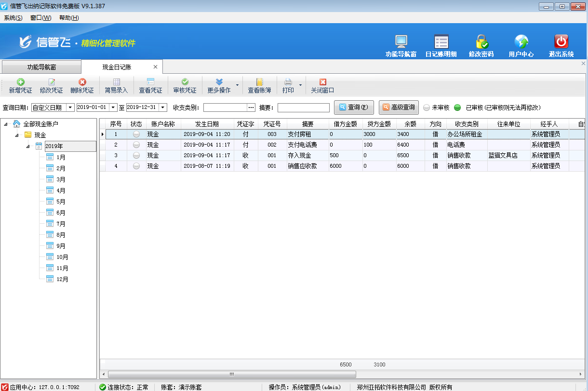This screenshot has height=391, width=588.
Task: Open 日记账明细 from the top banner
Action: coord(441,45)
